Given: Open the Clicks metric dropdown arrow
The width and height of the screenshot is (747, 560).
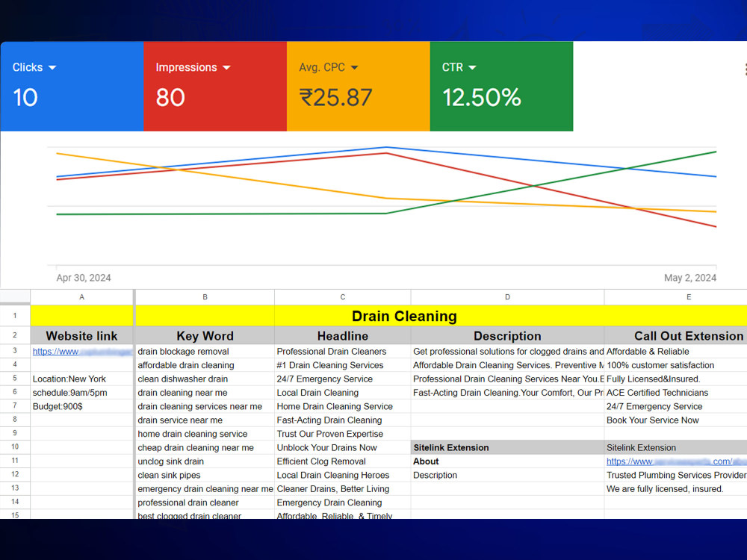Looking at the screenshot, I should pyautogui.click(x=52, y=68).
